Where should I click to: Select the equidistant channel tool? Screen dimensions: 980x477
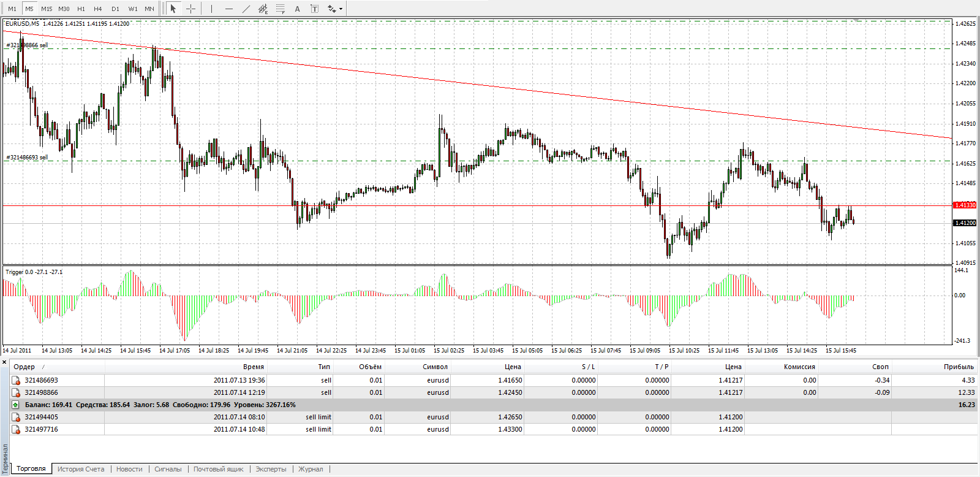(x=263, y=9)
